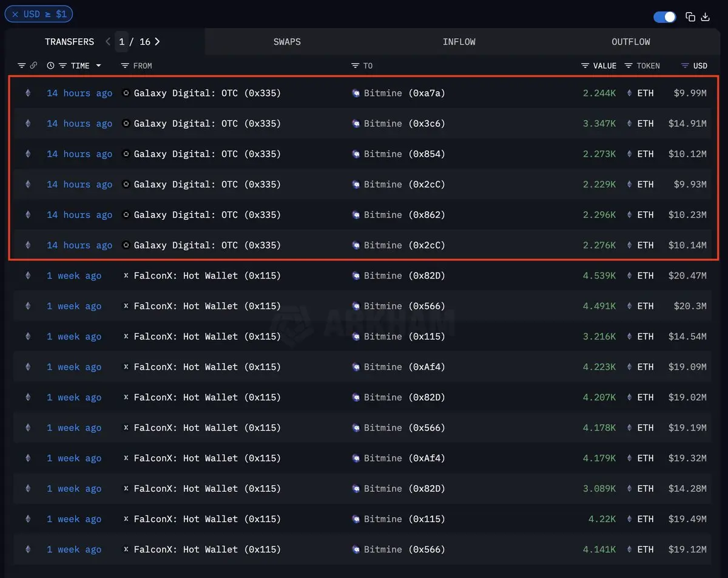Image resolution: width=728 pixels, height=578 pixels.
Task: Click the ETH token label in the $10.23M row
Action: point(645,214)
